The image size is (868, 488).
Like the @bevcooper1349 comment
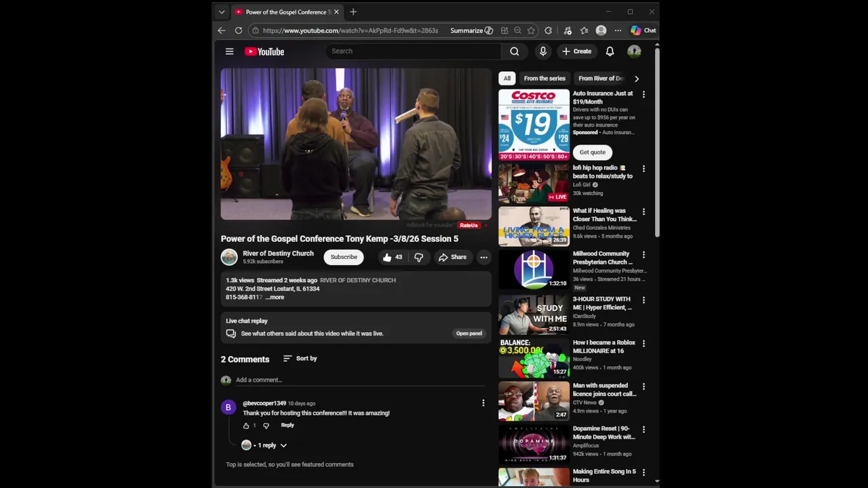[246, 426]
